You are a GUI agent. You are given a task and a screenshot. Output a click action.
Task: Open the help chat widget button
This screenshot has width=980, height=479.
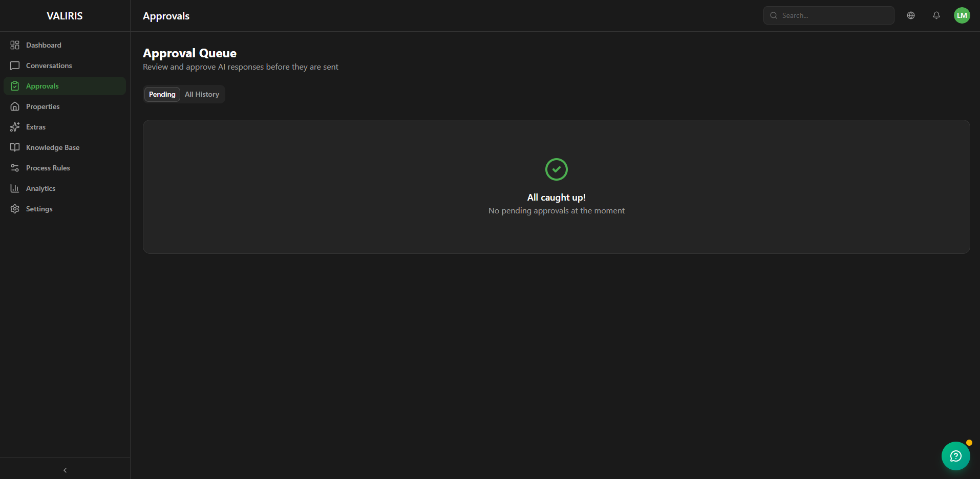pos(955,455)
